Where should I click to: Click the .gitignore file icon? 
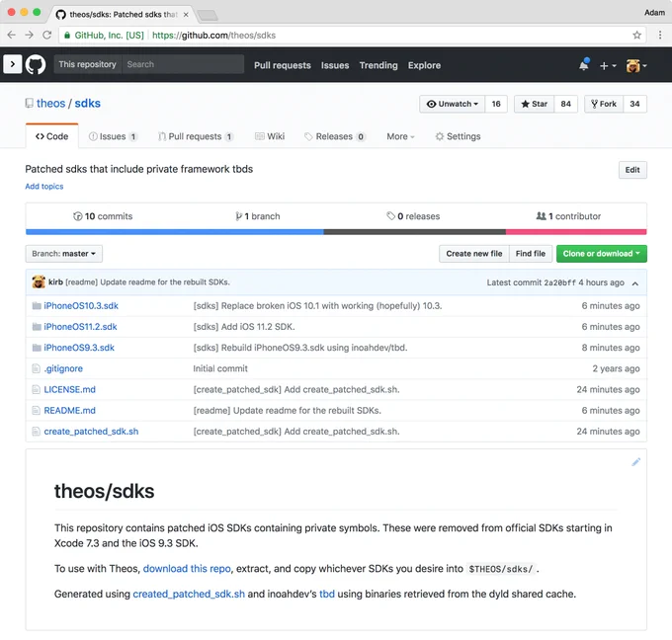37,368
